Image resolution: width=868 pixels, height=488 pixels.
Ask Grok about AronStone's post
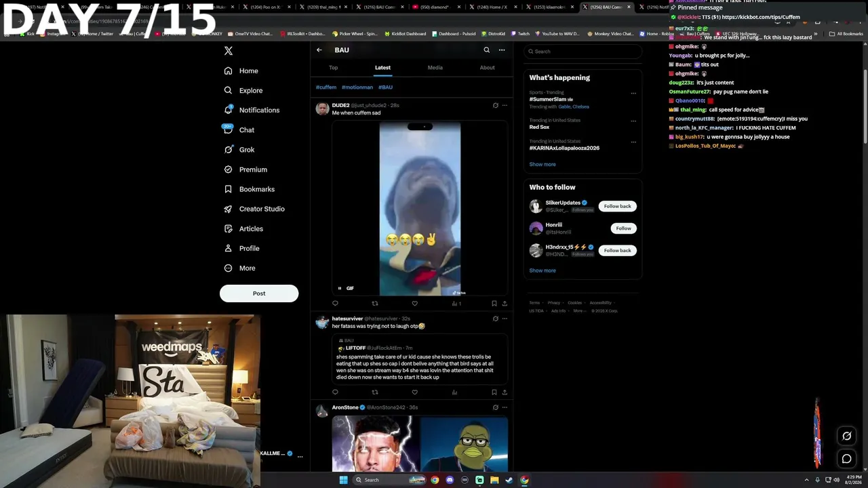[496, 407]
